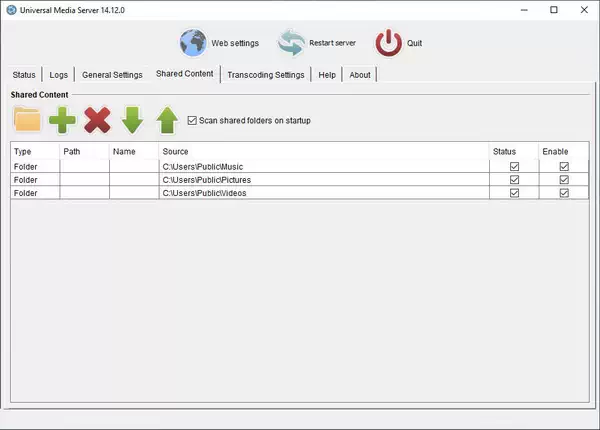Open the folder browse icon
The height and width of the screenshot is (430, 600).
[27, 120]
